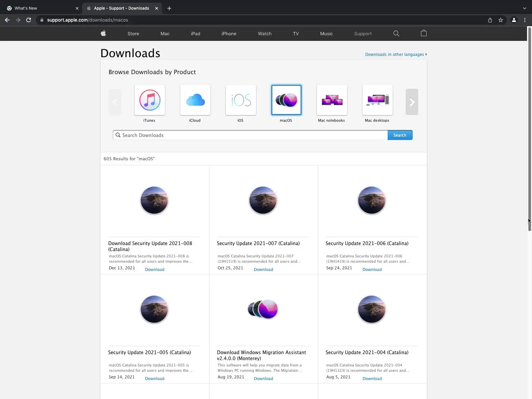Screen dimensions: 532x399
Task: Select the macOS product icon
Action: tap(286, 100)
